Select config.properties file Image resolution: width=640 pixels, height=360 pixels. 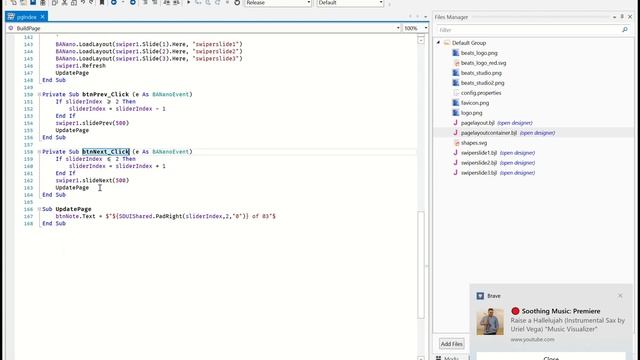tap(481, 93)
